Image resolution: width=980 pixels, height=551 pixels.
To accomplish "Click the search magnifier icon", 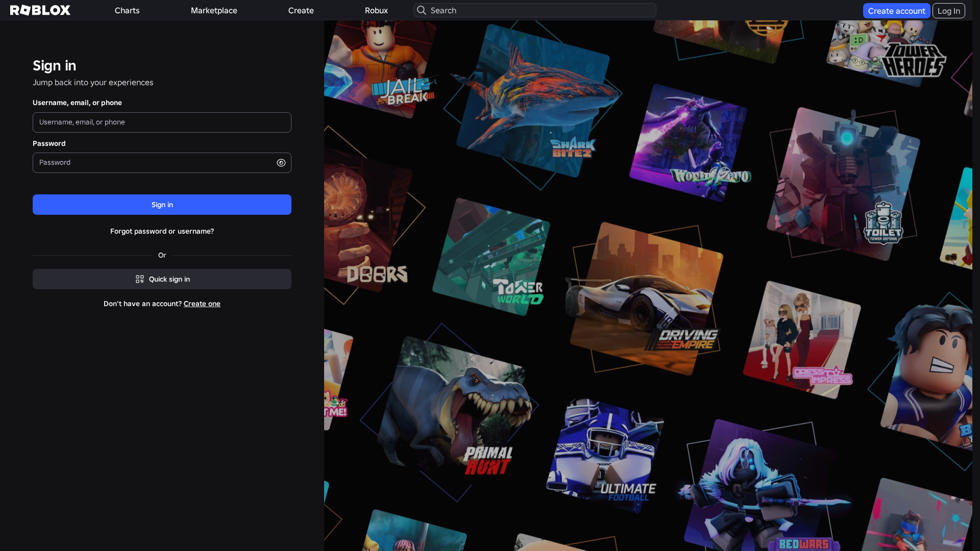I will tap(422, 10).
